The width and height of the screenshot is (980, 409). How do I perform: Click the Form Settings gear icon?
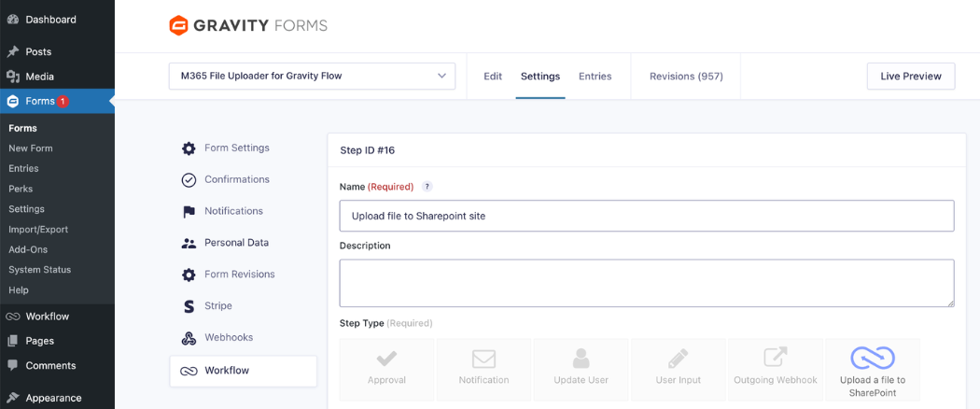(189, 148)
